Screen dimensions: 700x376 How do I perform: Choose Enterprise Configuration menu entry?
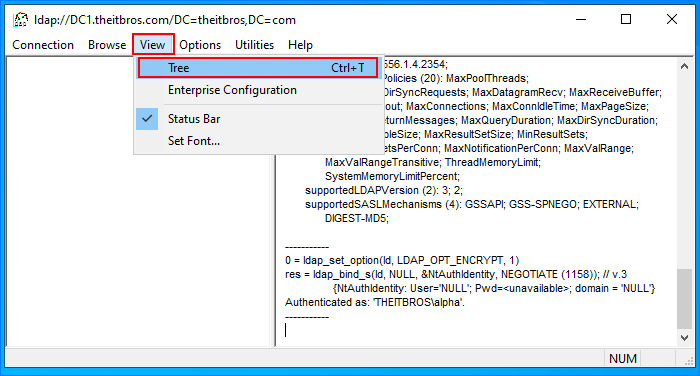[258, 90]
